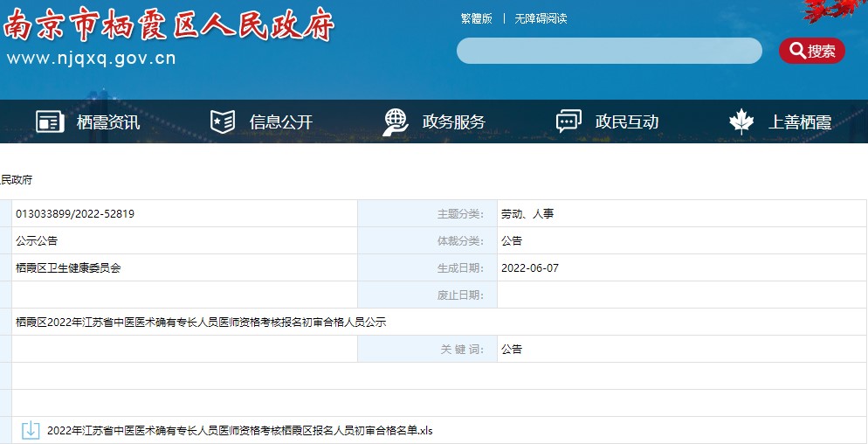Switch to 繁體版 traditional Chinese
868x444 pixels.
(476, 18)
